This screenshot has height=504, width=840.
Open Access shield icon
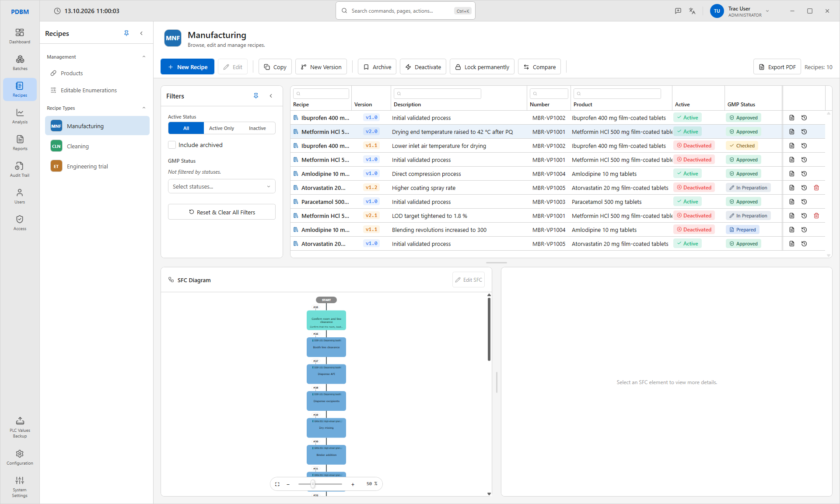click(x=20, y=223)
